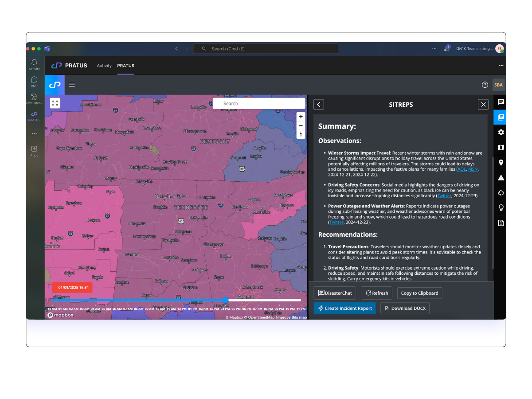Open the AOL source link
The width and height of the screenshot is (532, 399).
(462, 169)
